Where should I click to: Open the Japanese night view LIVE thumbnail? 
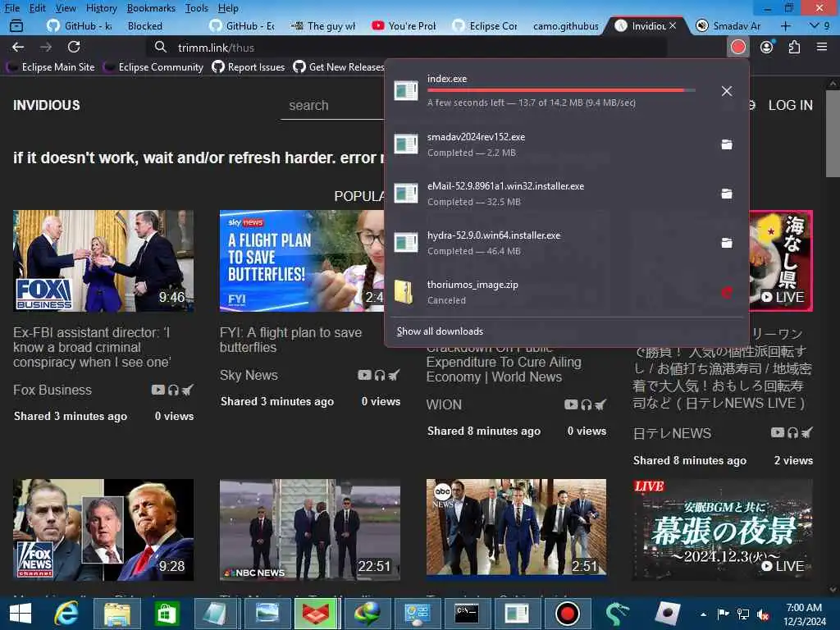723,530
